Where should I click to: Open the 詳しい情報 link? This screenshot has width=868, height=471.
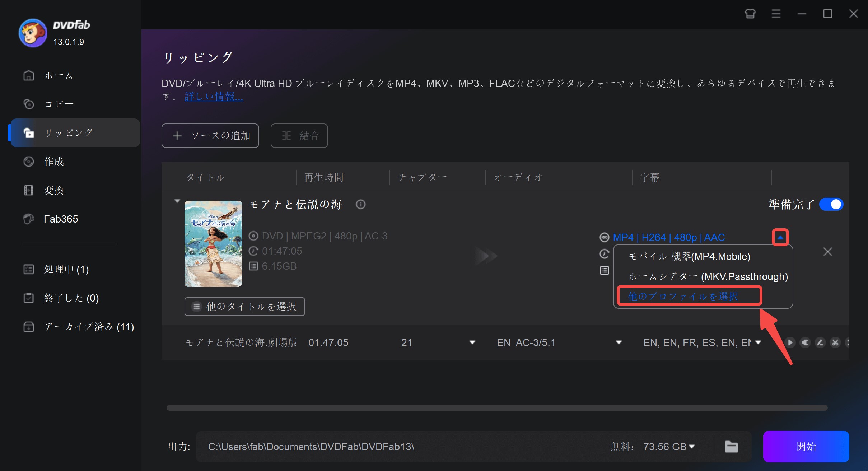click(x=214, y=96)
